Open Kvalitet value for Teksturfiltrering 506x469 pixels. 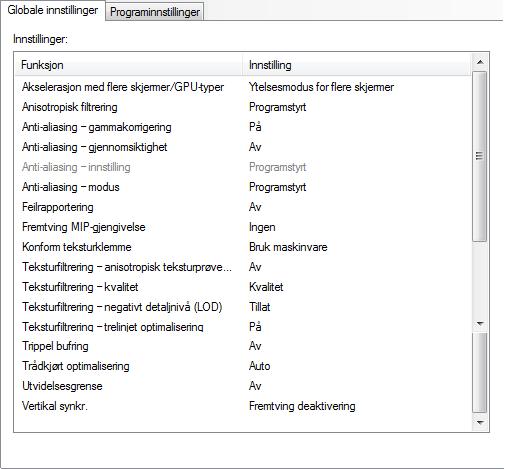[x=266, y=287]
